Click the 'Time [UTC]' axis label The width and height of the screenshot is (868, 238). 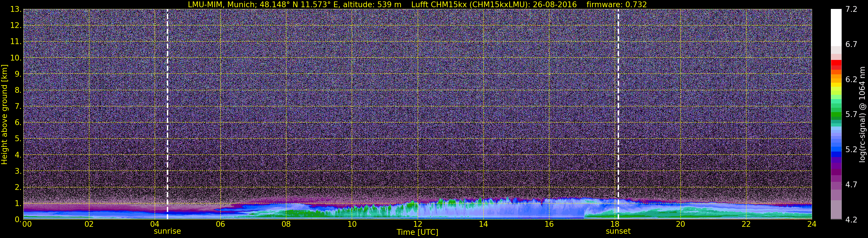pos(417,232)
